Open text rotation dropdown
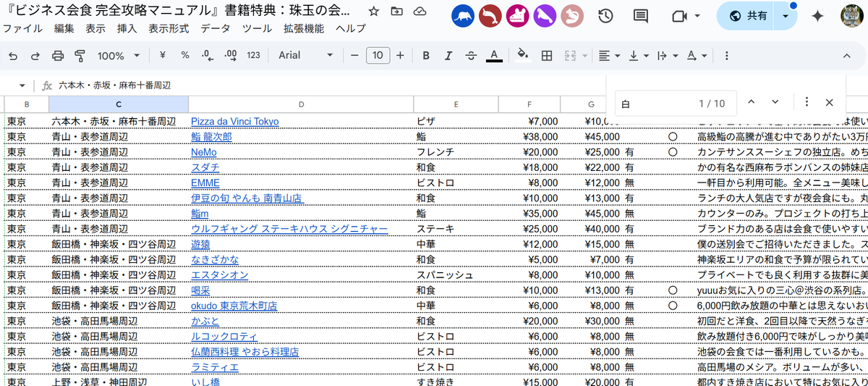868x386 pixels. [x=697, y=56]
